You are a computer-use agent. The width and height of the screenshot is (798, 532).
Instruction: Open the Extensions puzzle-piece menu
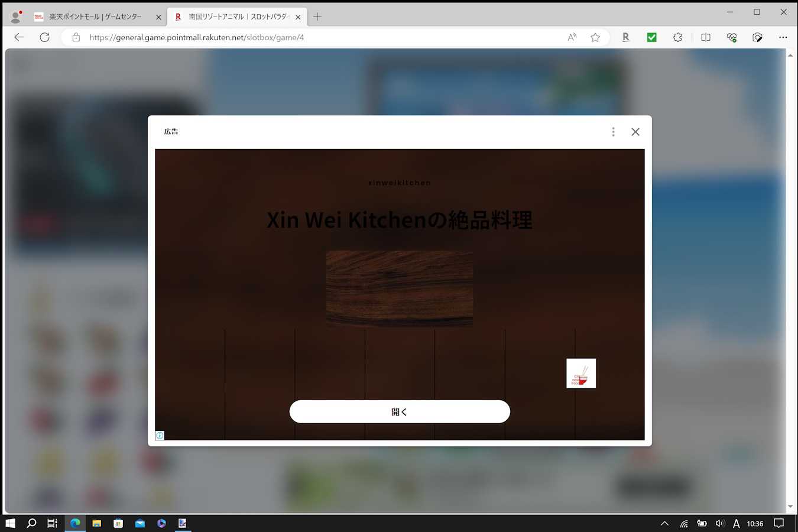point(677,37)
